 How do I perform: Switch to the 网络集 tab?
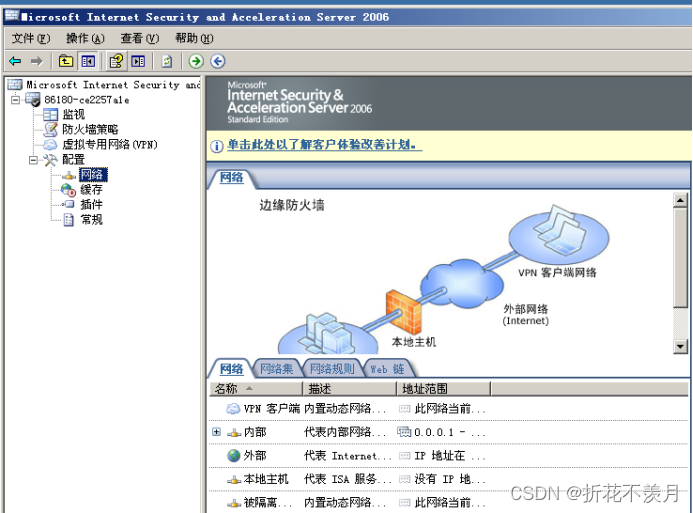pos(277,369)
